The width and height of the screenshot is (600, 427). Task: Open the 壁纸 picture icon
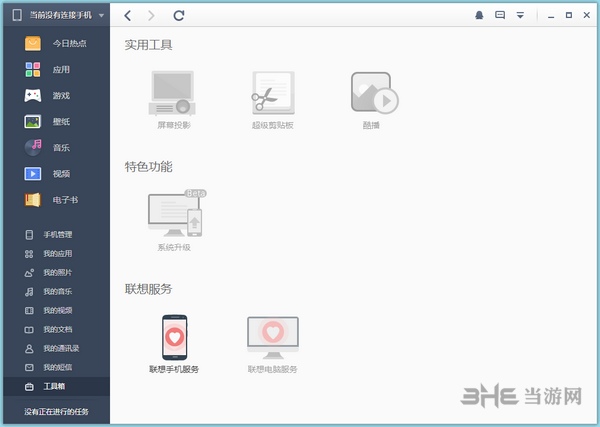pyautogui.click(x=33, y=122)
